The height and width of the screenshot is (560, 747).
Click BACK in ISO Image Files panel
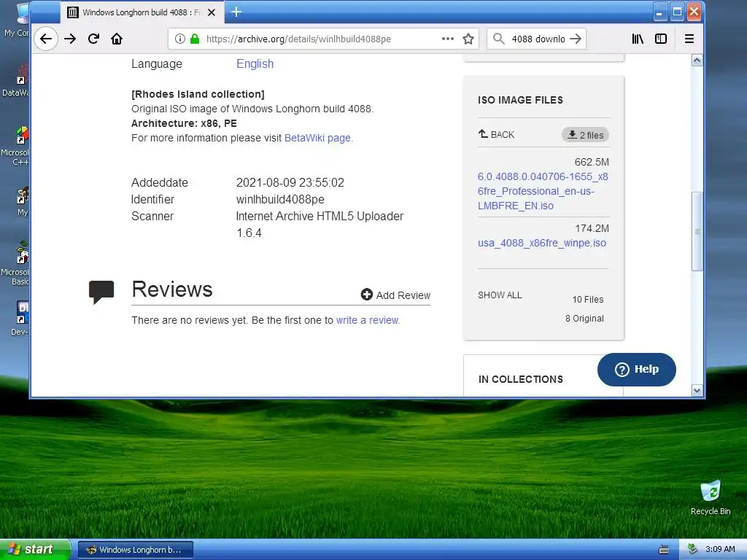click(496, 135)
